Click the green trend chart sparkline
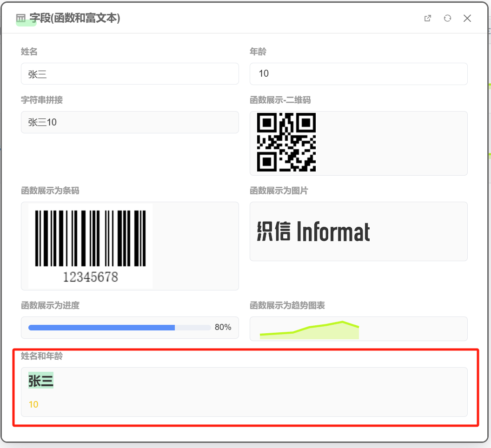The height and width of the screenshot is (448, 491). [x=309, y=330]
